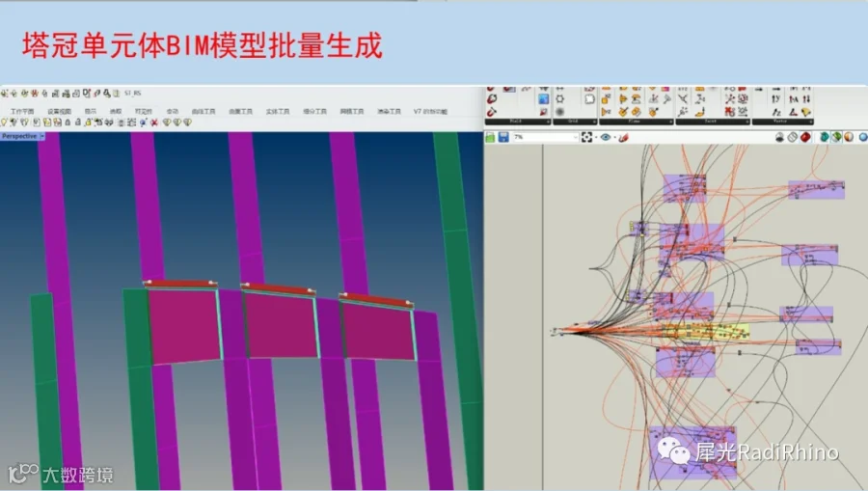The image size is (868, 491).
Task: Select the rounded square component in the Grid panel
Action: [x=589, y=98]
